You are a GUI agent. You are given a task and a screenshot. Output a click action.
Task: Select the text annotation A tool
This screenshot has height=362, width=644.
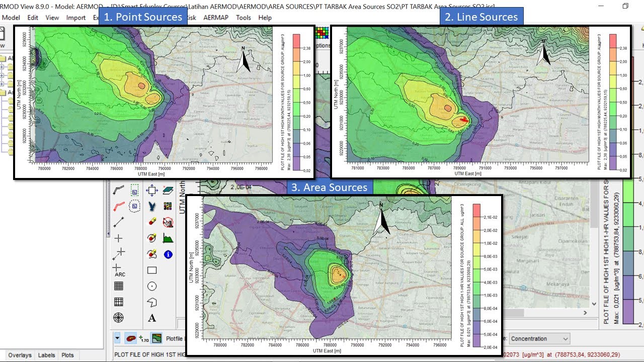point(152,318)
